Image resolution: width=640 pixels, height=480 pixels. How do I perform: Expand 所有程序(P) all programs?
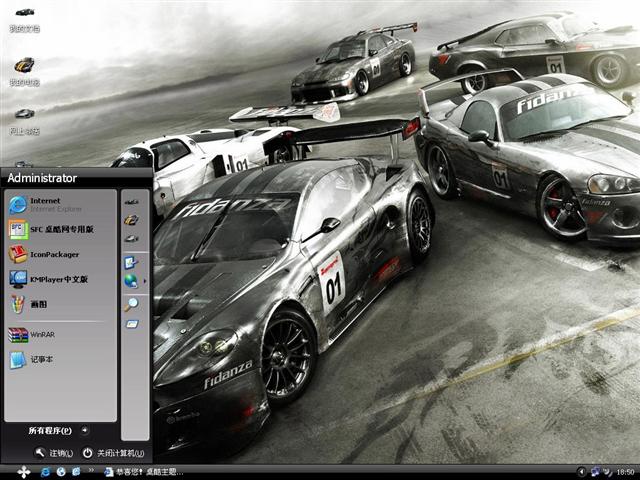pyautogui.click(x=58, y=430)
